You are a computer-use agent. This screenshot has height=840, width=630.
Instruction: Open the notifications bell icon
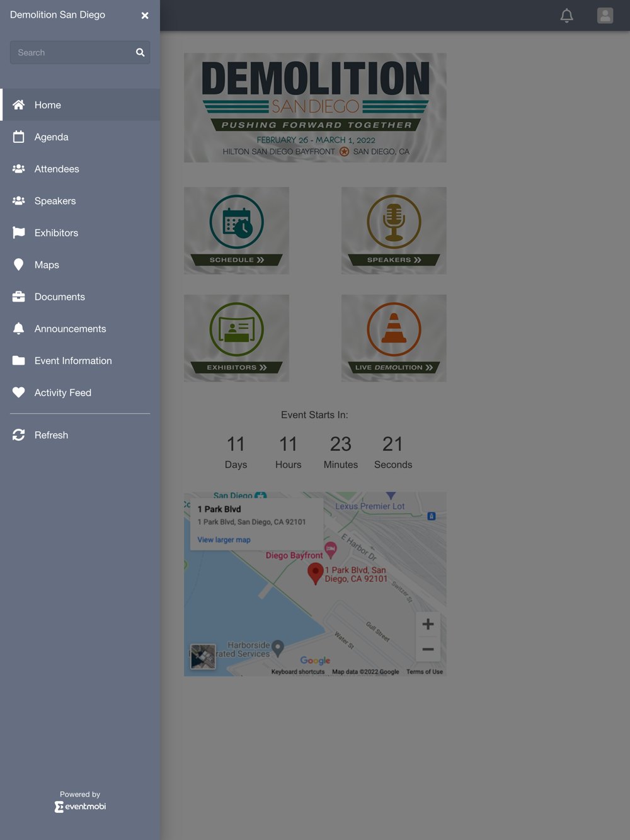pos(567,15)
